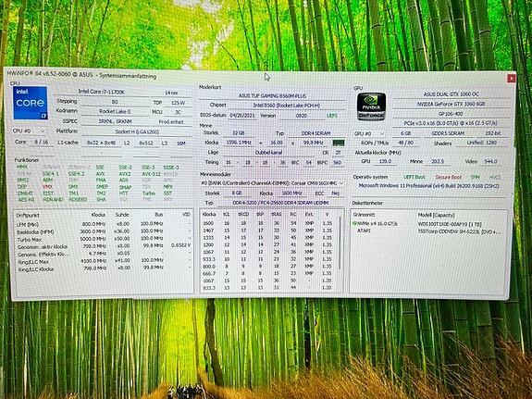Click the CR 2T value
The image size is (532, 399).
338,153
